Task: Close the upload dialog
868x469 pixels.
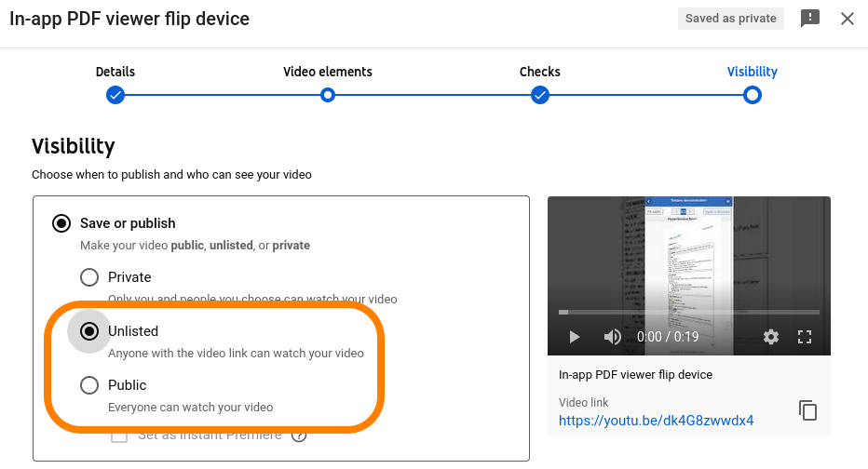Action: tap(848, 19)
